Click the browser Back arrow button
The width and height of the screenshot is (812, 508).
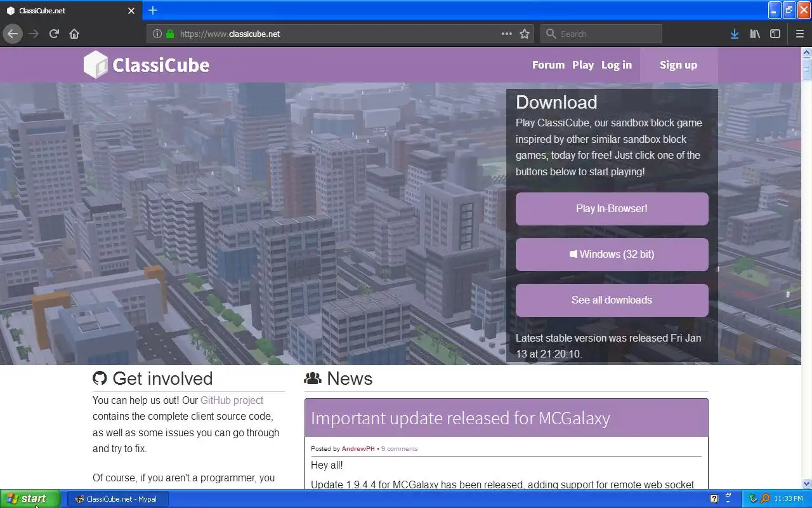tap(13, 34)
